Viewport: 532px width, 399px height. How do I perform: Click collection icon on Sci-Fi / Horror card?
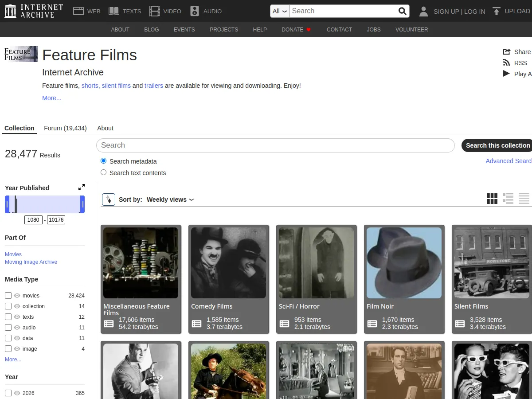coord(285,324)
